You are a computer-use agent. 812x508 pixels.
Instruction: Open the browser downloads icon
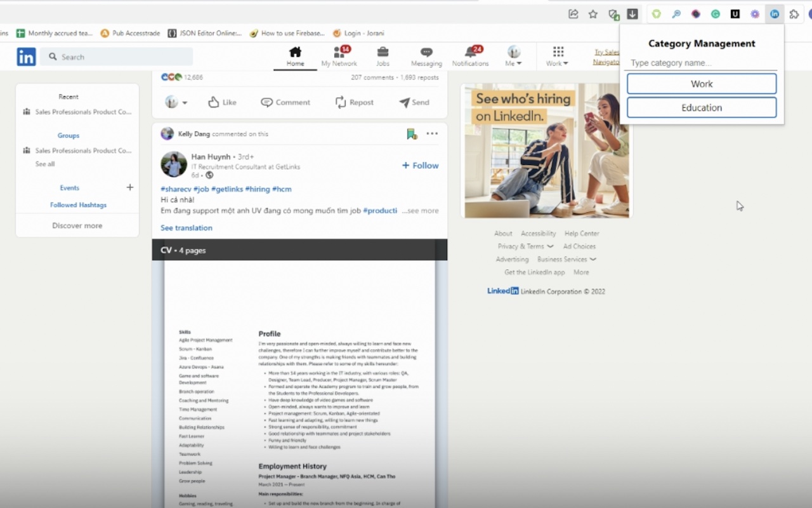click(632, 14)
